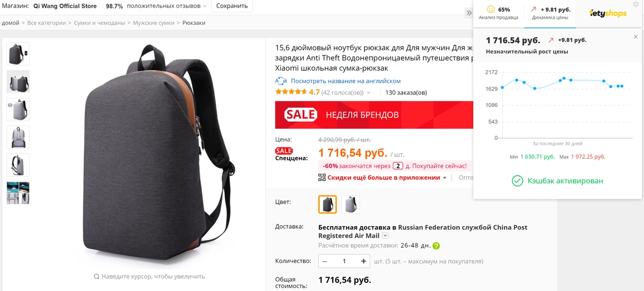Expand app discounts dropdown arrow

tap(445, 178)
